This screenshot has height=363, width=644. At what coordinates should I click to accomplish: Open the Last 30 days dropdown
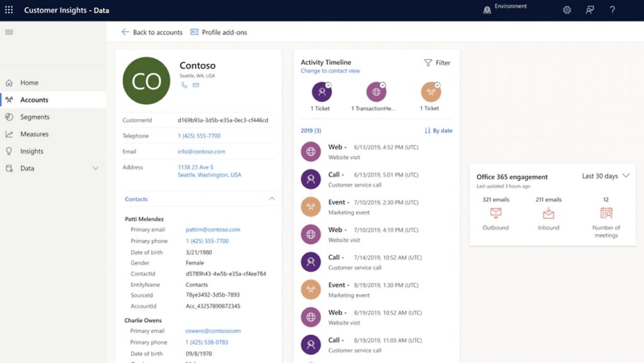pos(605,176)
